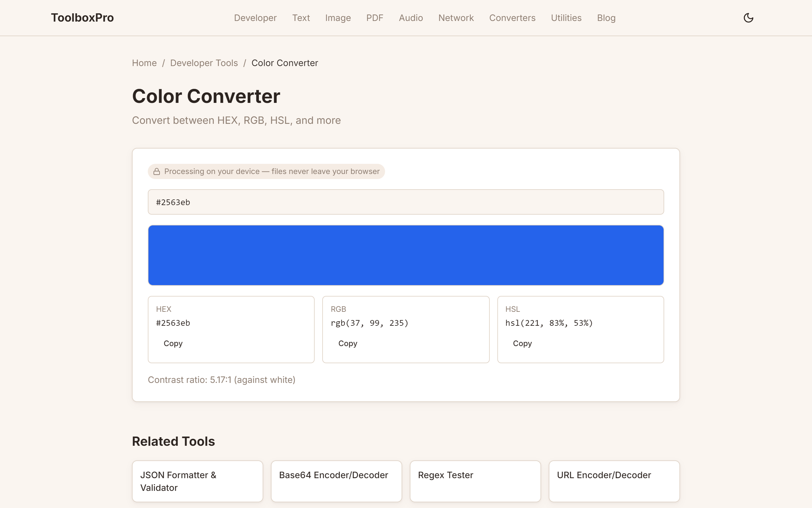
Task: Open URL Encoder/Decoder tool
Action: click(x=614, y=481)
